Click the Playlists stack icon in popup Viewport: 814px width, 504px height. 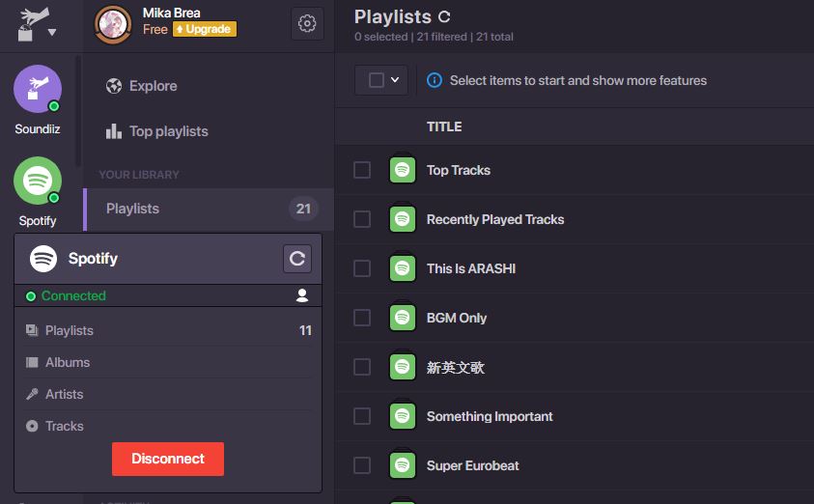click(x=32, y=330)
